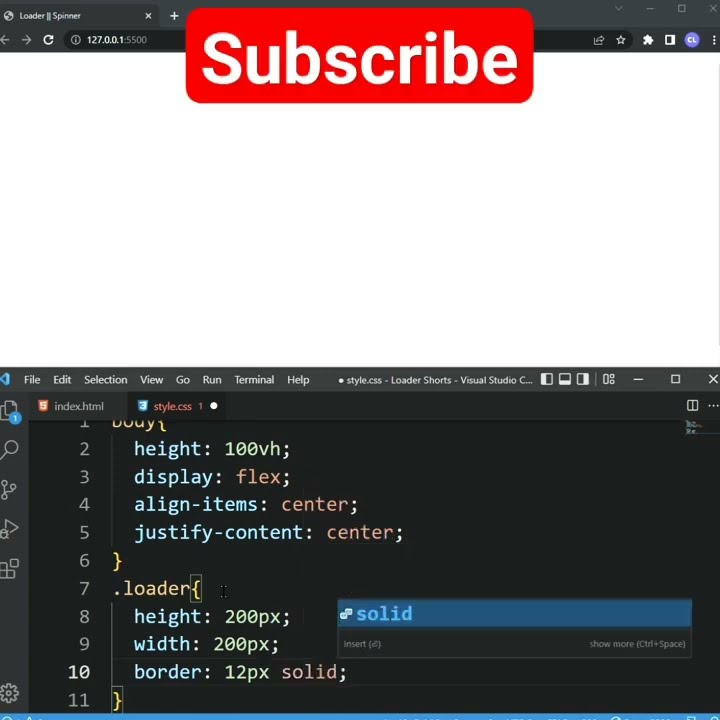
Task: Click unsaved dot on style.css tab
Action: [214, 406]
